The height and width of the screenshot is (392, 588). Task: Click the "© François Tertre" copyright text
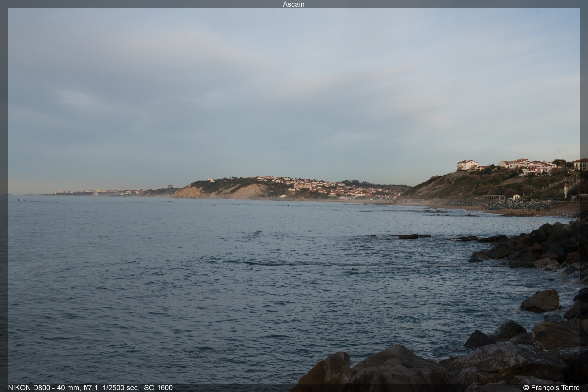(551, 388)
